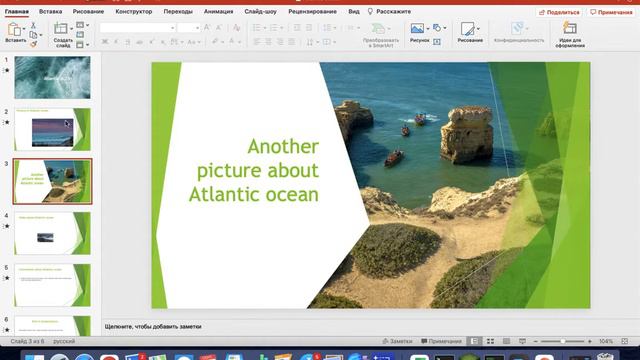Click the Примечания button at top right
This screenshot has height=360, width=640.
[611, 12]
